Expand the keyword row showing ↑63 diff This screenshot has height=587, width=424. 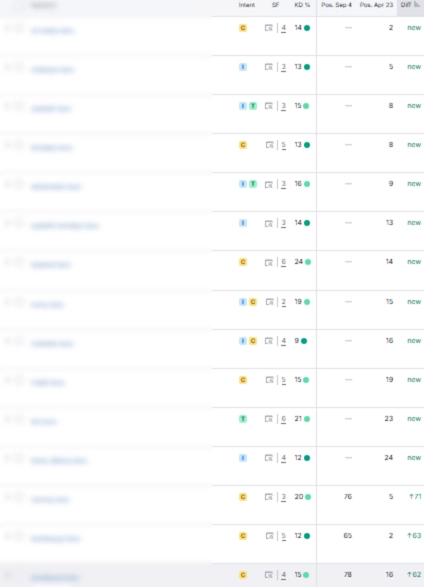7,536
